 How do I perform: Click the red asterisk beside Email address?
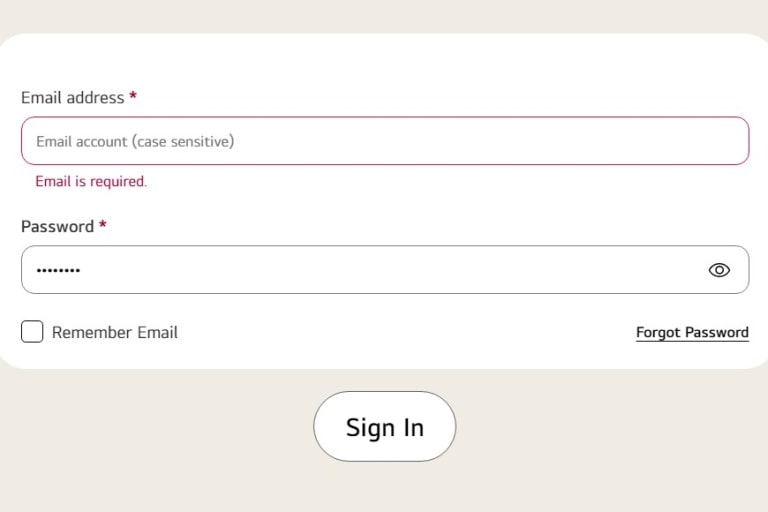[133, 97]
